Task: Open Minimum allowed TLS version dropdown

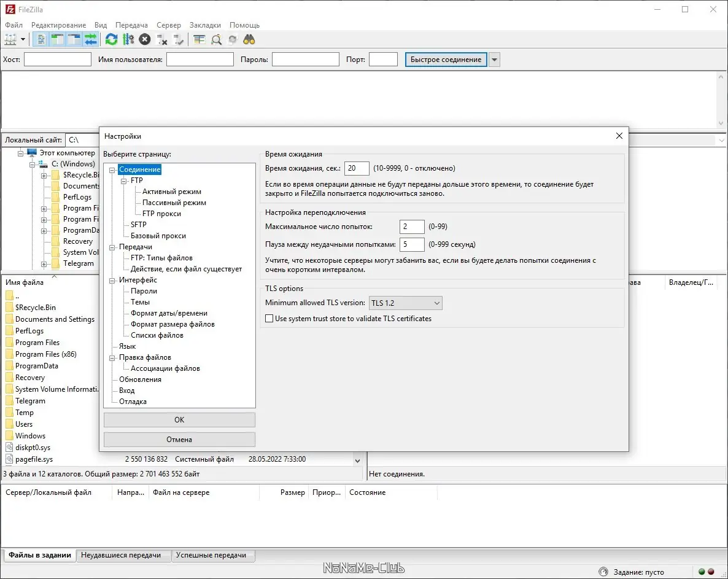Action: coord(405,303)
